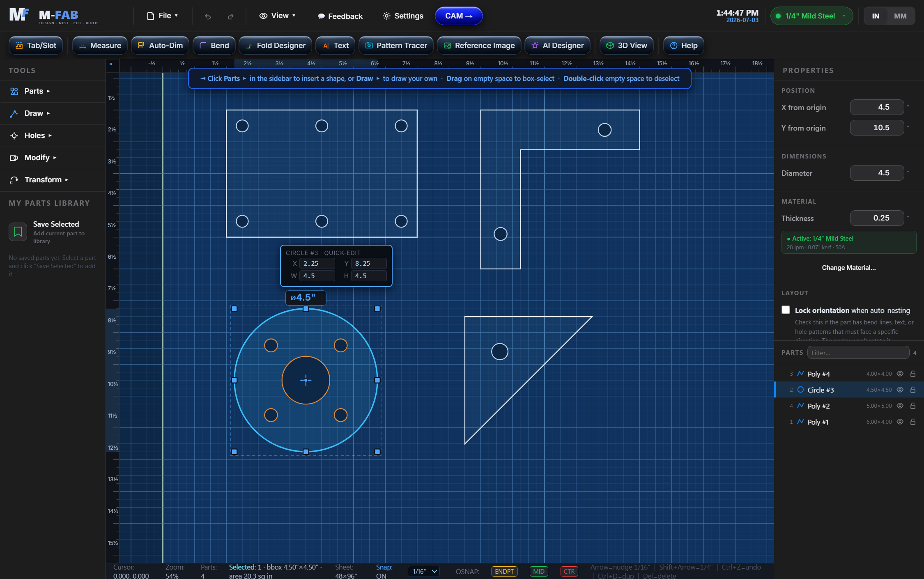Screen dimensions: 924x579
Task: Hide Poly #1 with eye icon
Action: point(900,422)
